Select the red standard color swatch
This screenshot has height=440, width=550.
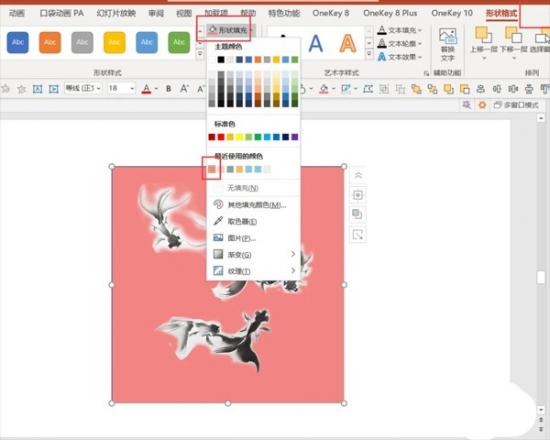[x=221, y=137]
